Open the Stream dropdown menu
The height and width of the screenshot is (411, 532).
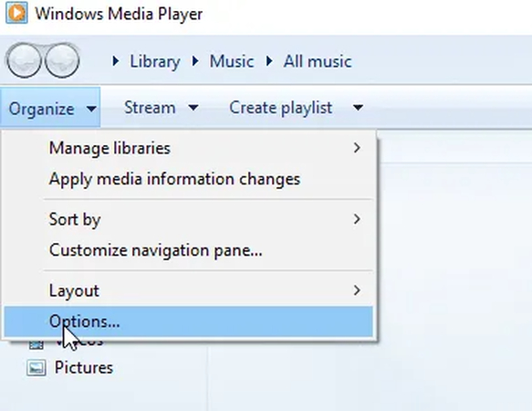pyautogui.click(x=161, y=108)
